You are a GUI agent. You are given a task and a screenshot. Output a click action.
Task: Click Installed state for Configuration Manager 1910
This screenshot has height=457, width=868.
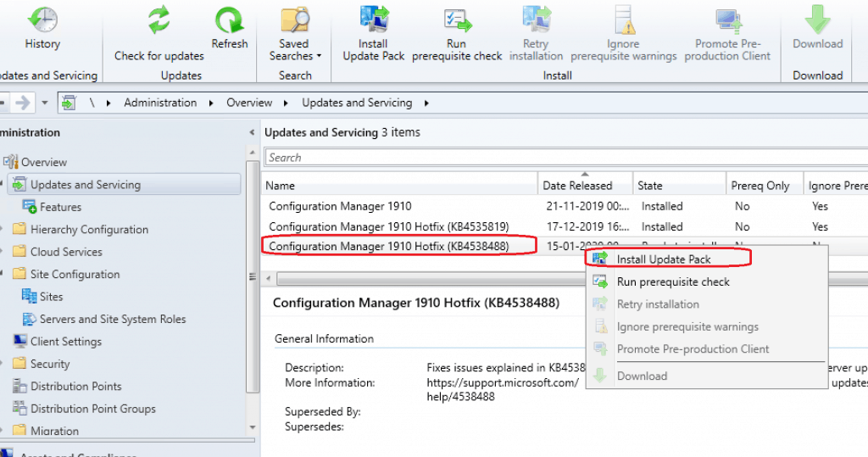tap(662, 206)
